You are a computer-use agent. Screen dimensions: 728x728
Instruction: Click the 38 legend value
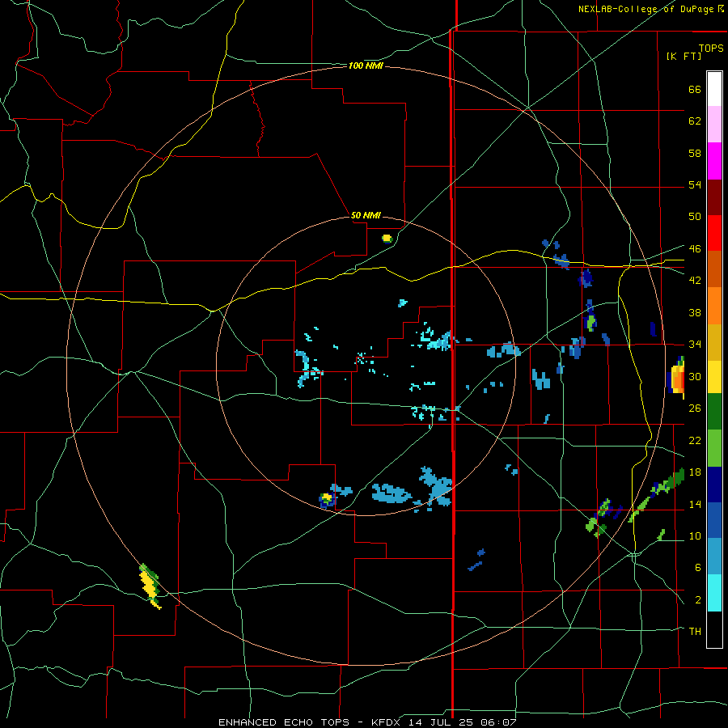tap(695, 313)
